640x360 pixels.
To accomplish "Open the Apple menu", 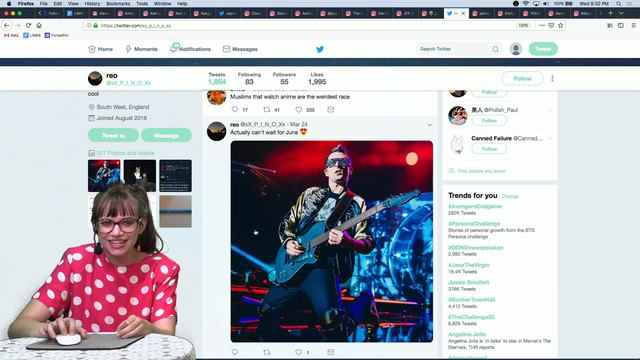I will (x=9, y=3).
